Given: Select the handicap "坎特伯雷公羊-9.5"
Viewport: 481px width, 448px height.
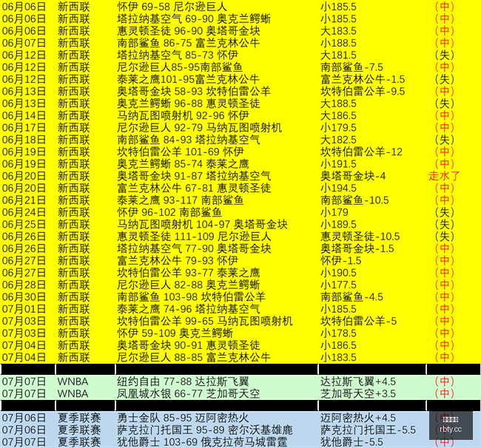Looking at the screenshot, I should pos(363,92).
